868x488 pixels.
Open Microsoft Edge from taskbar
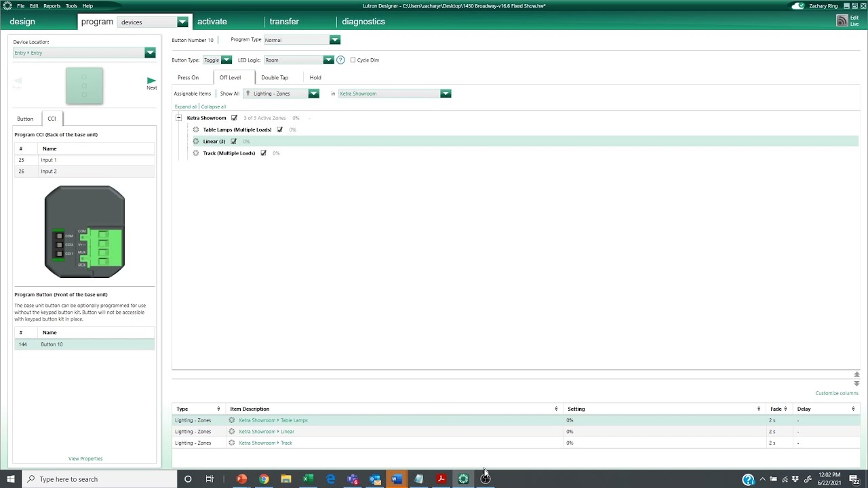330,479
